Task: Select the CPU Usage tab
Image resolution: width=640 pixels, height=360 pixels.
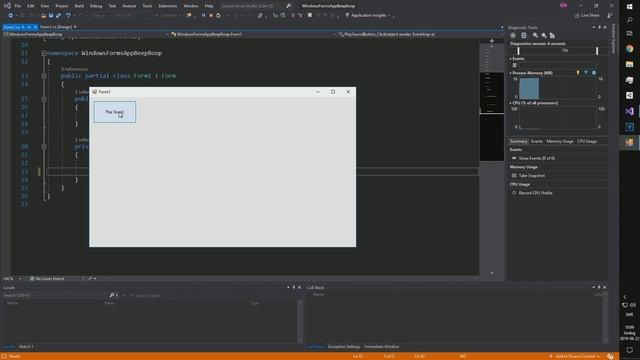Action: tap(587, 141)
